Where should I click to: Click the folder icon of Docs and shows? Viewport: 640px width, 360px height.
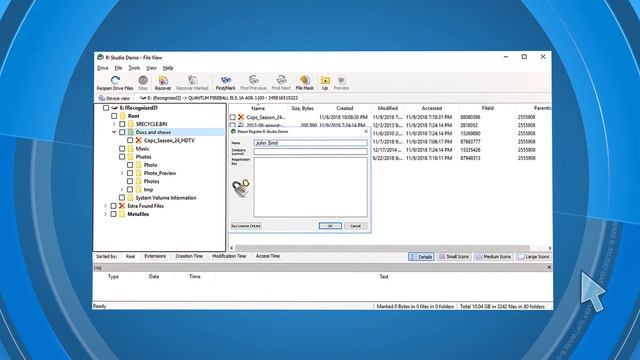pyautogui.click(x=131, y=132)
